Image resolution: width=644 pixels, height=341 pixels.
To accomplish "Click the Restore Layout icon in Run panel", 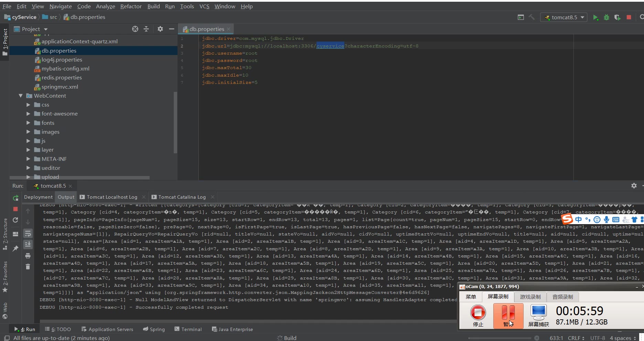I will coord(15,234).
